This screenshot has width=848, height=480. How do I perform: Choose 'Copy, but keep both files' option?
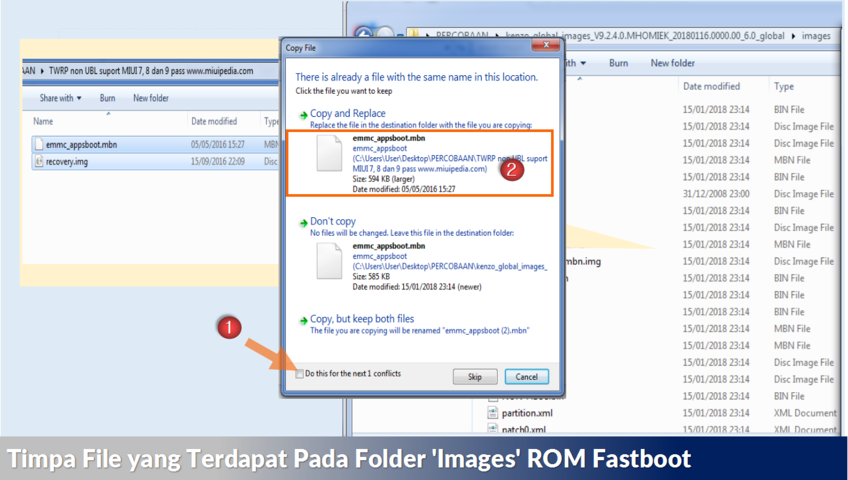click(362, 319)
